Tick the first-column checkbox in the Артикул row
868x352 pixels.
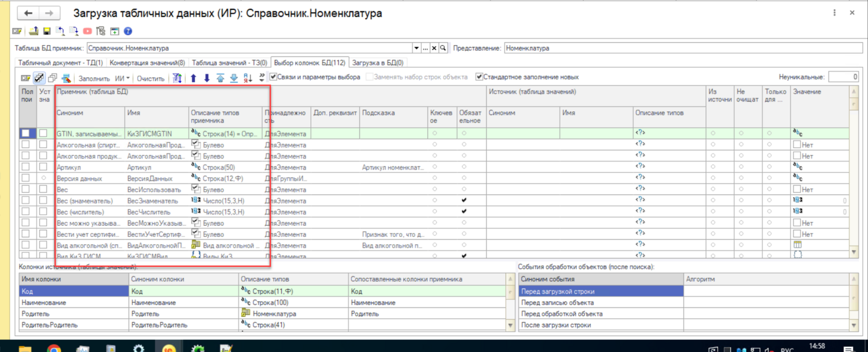25,167
